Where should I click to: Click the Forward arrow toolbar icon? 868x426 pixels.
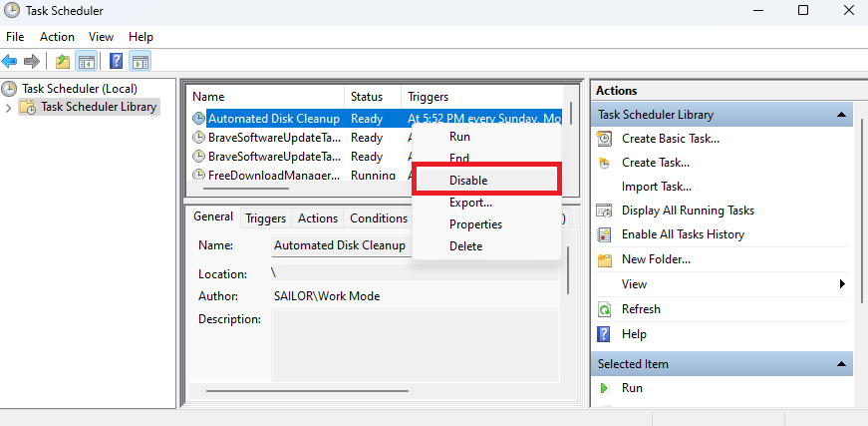(32, 61)
